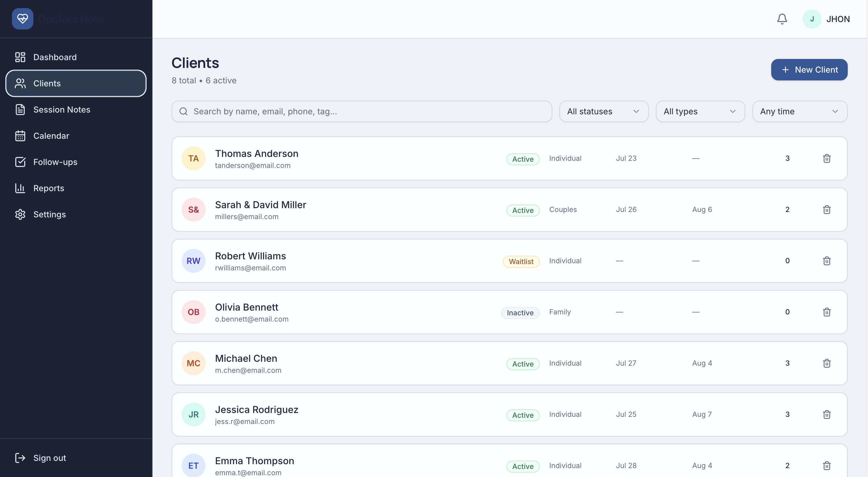Click email millers@email.com

(x=247, y=216)
